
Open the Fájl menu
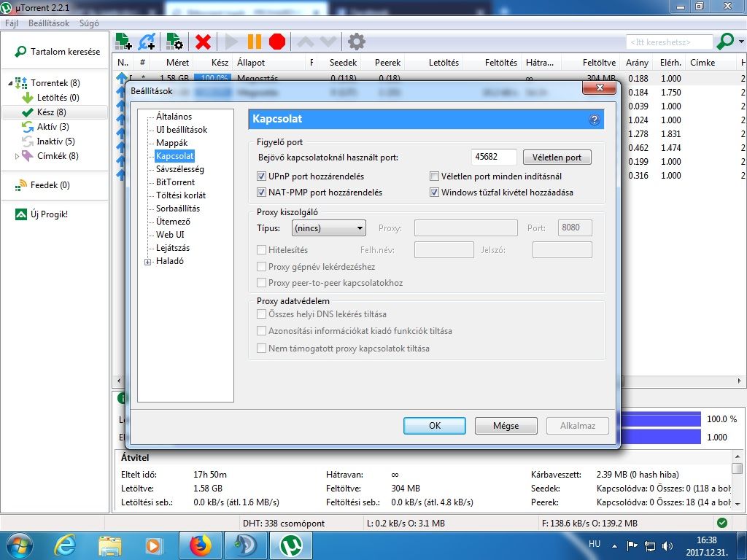12,23
